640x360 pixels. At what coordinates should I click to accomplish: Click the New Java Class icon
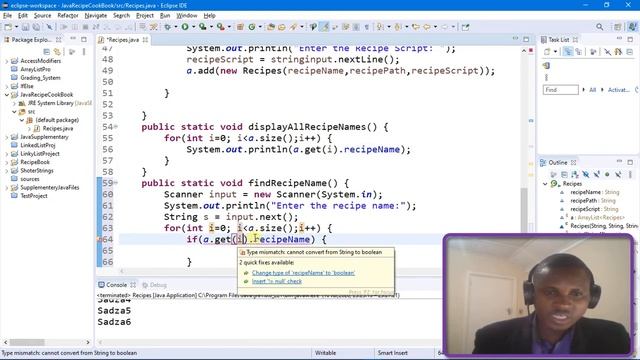[x=252, y=27]
